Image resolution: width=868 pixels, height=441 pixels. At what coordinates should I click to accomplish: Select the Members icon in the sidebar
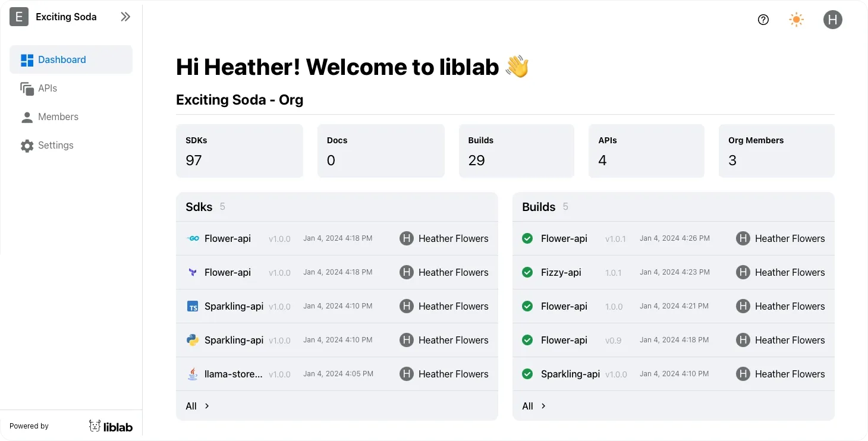tap(27, 116)
